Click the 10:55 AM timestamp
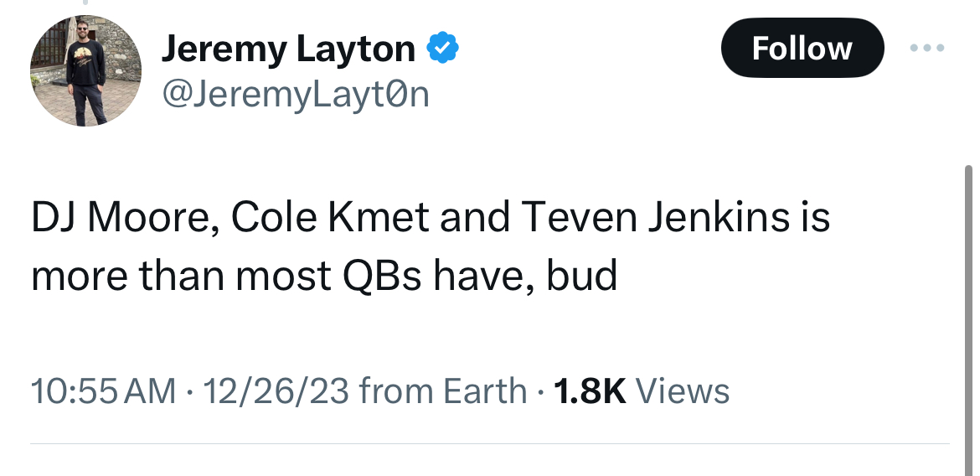The image size is (980, 476). point(103,391)
